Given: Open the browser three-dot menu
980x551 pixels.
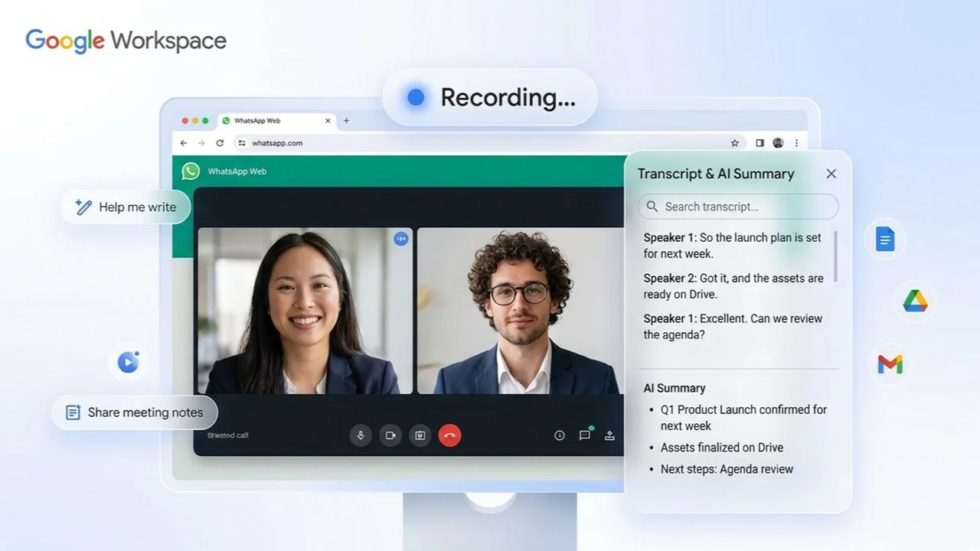Looking at the screenshot, I should (796, 143).
